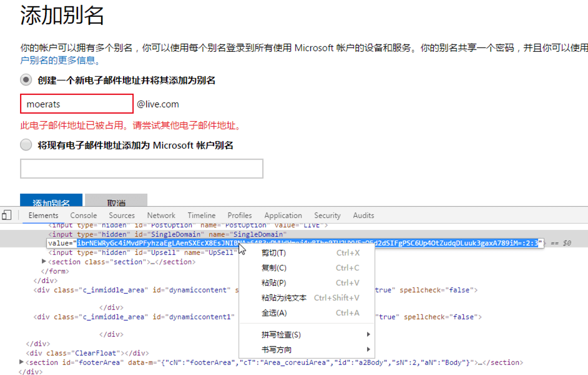This screenshot has height=375, width=588.
Task: Click the 添加别名 page heading
Action: (x=62, y=16)
